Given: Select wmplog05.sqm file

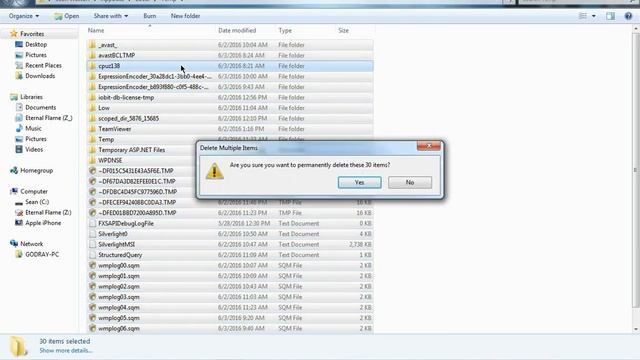Looking at the screenshot, I should [119, 318].
